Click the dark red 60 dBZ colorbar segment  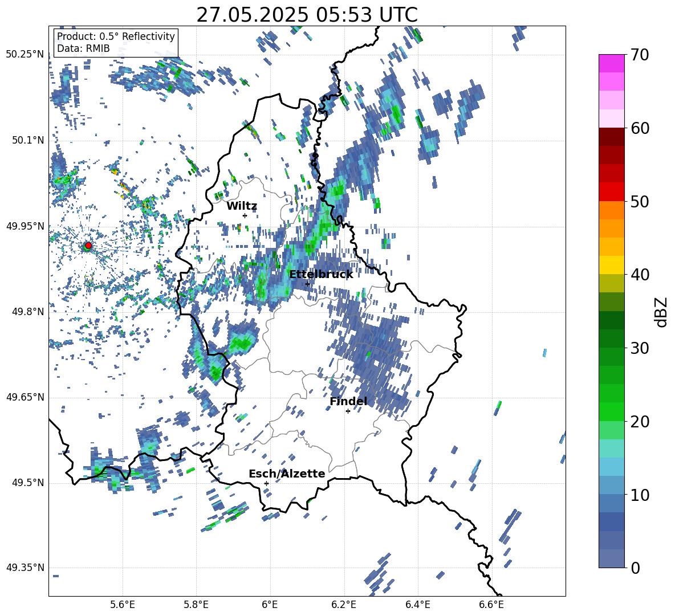(x=611, y=137)
